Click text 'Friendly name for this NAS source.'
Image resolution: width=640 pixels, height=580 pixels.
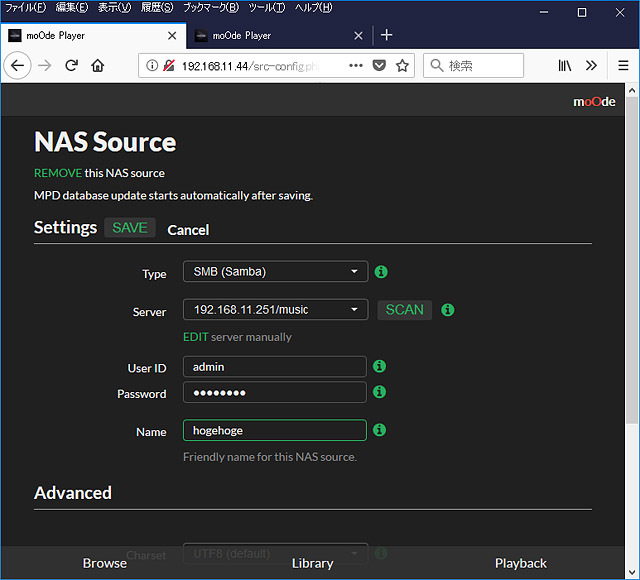(x=270, y=457)
